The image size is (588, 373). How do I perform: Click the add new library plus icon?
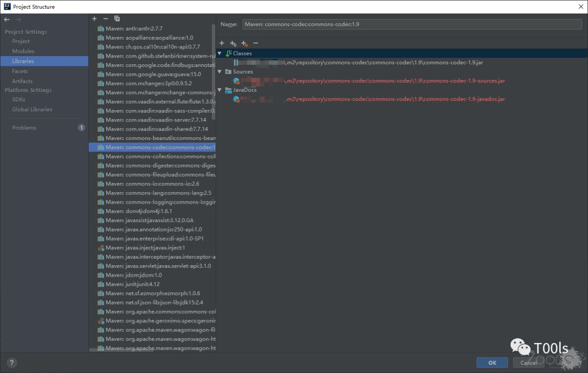point(94,18)
